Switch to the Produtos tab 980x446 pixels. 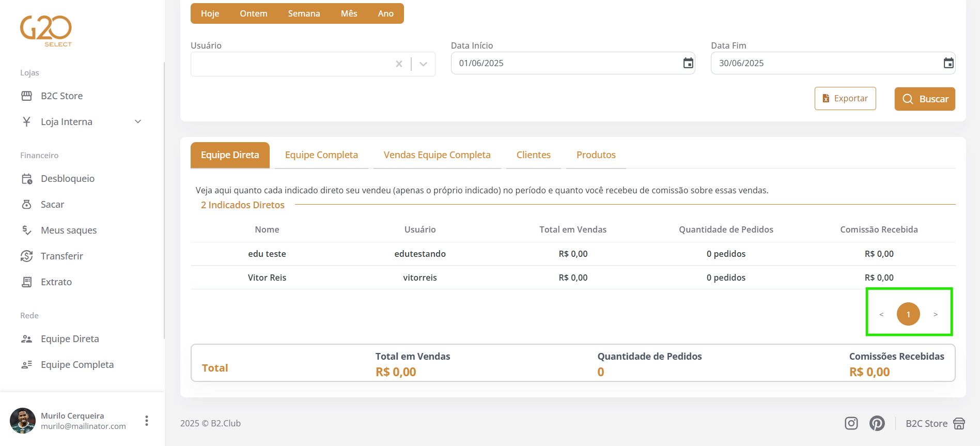[596, 155]
